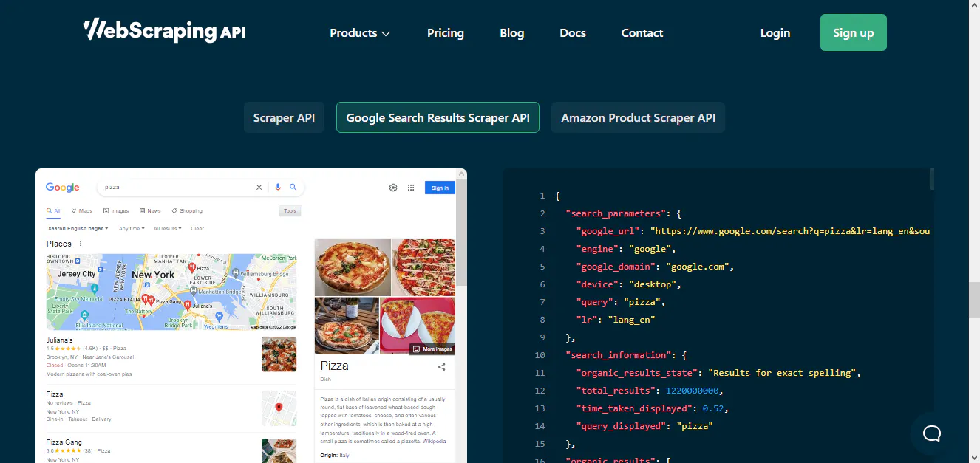Open the Any time filter dropdown

click(131, 228)
